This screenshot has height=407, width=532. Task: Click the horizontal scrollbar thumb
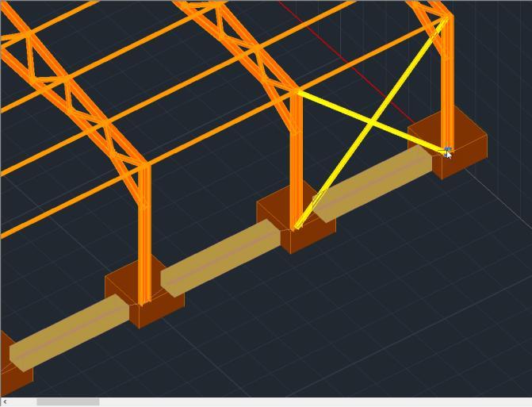click(68, 402)
